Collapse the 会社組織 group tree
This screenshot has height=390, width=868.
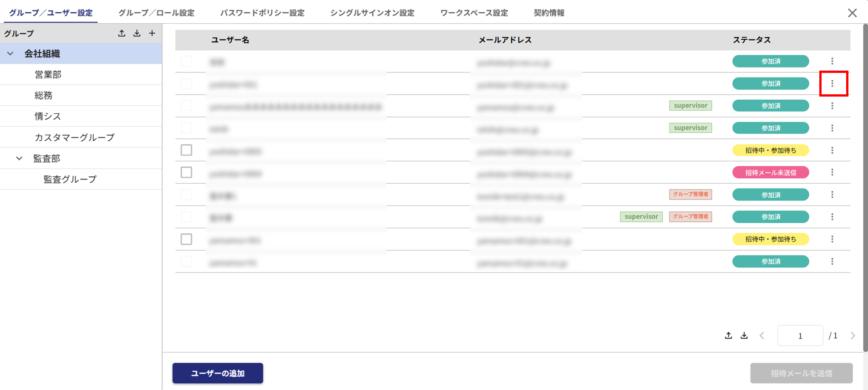(10, 54)
